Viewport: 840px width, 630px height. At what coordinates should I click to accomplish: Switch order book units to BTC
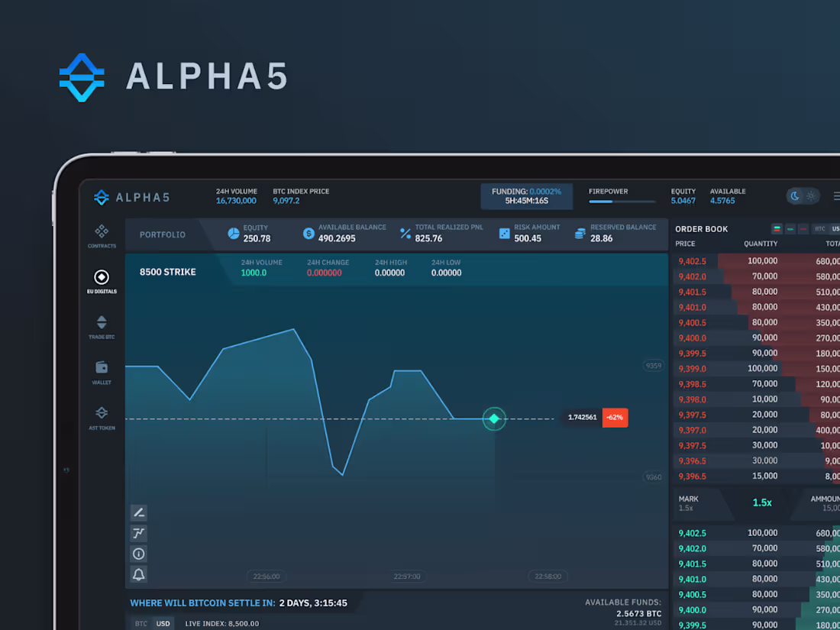click(x=819, y=229)
